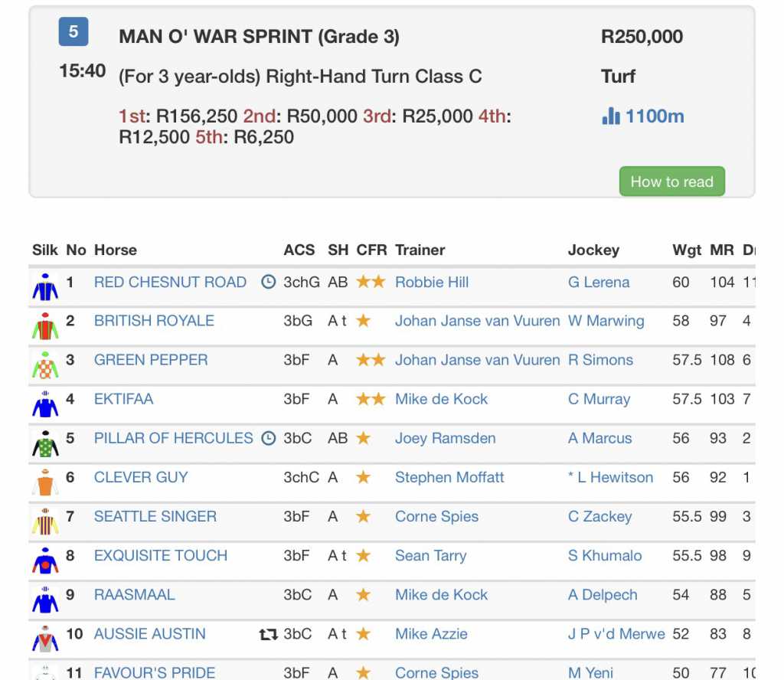This screenshot has width=784, height=680.
Task: Click the race number 5 blue badge
Action: click(x=73, y=31)
